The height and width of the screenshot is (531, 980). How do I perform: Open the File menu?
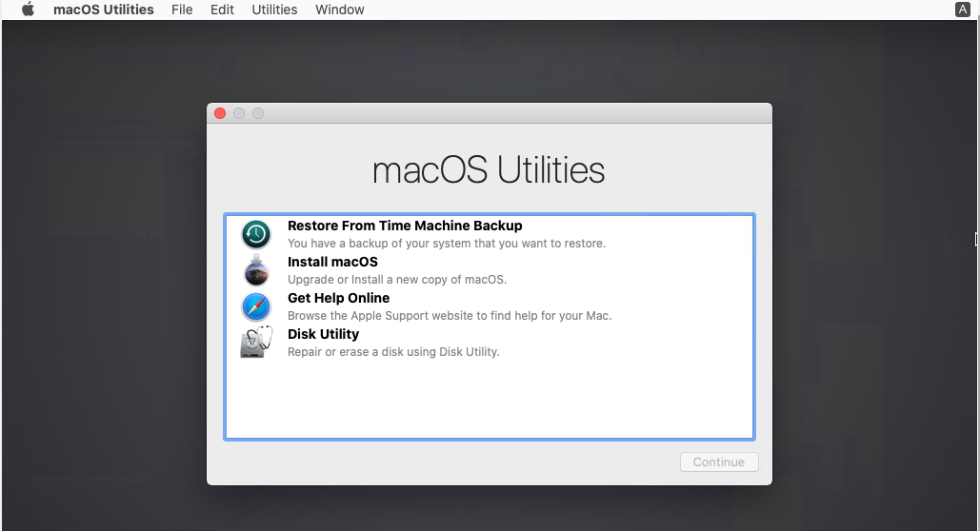pos(182,10)
